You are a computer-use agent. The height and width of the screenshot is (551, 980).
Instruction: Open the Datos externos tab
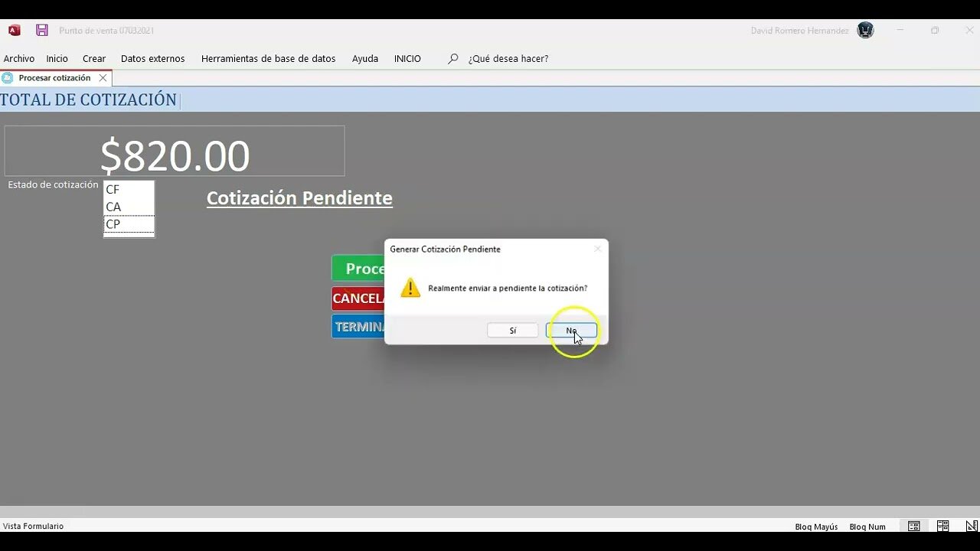click(x=153, y=59)
